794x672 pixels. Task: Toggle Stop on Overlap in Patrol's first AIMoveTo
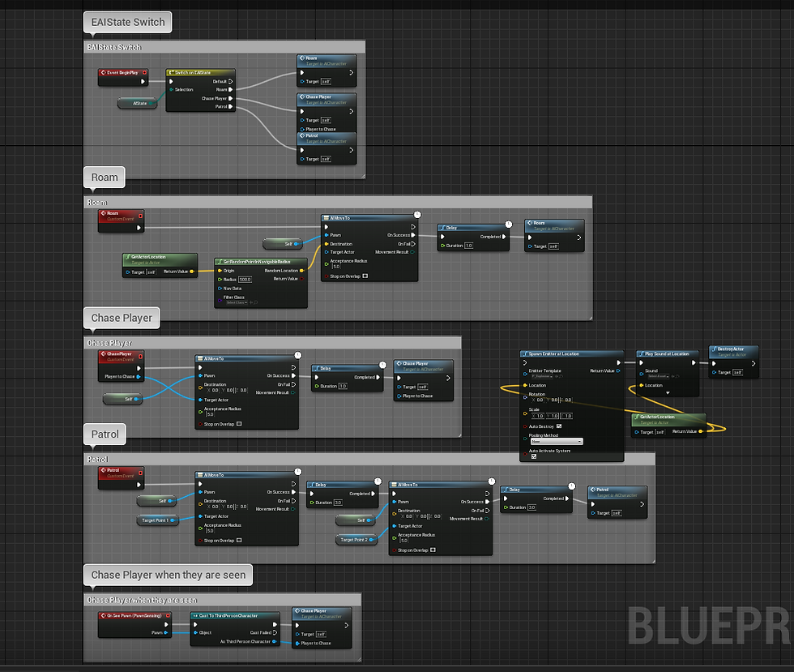tap(239, 540)
